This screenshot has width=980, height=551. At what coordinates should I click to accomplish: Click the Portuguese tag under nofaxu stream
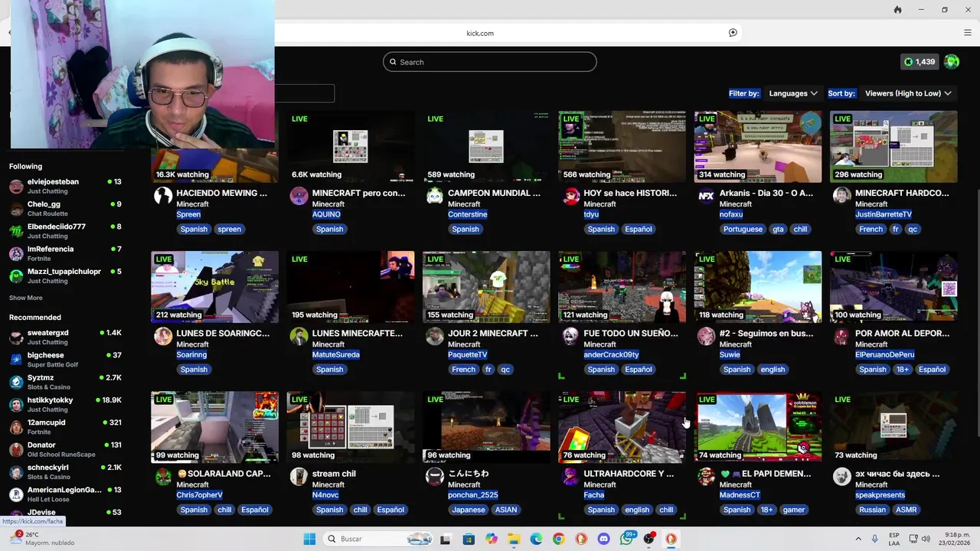pyautogui.click(x=743, y=229)
